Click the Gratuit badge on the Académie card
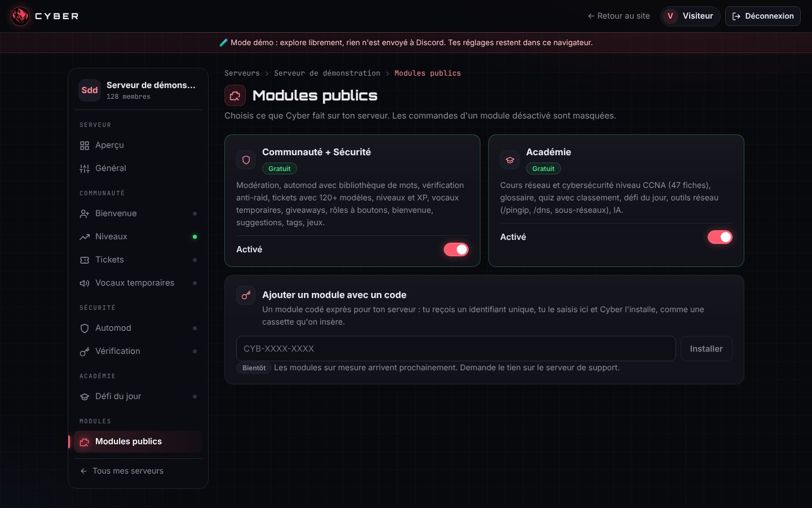812x508 pixels. pos(544,169)
